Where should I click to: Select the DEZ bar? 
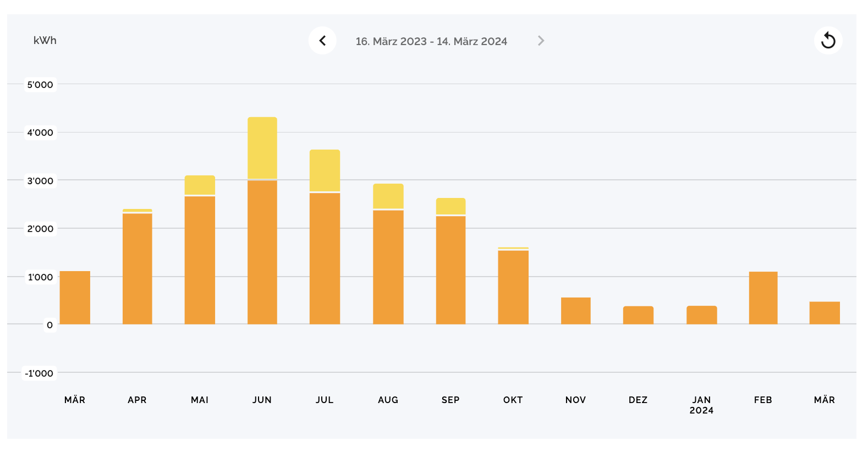pos(638,315)
